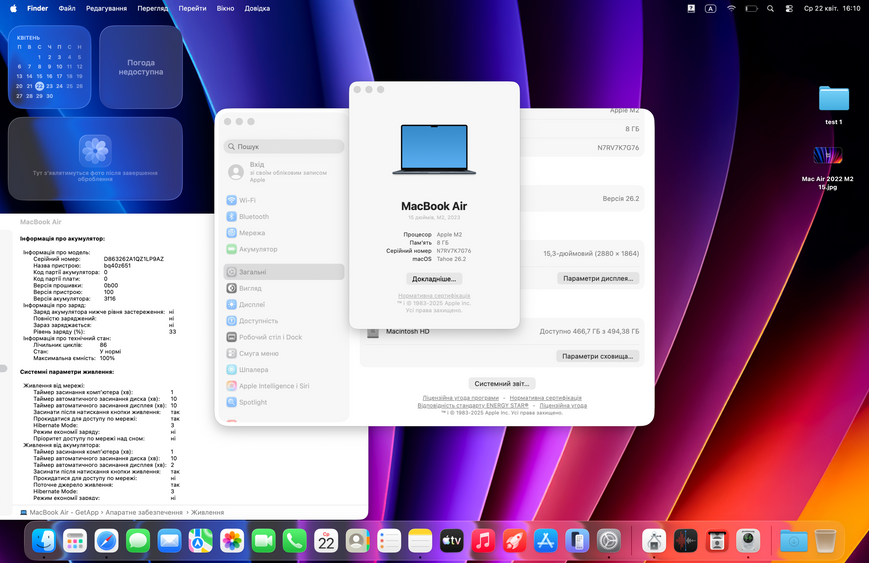The height and width of the screenshot is (563, 869).
Task: Open Launchpad apps grid in the Dock
Action: coord(75,541)
